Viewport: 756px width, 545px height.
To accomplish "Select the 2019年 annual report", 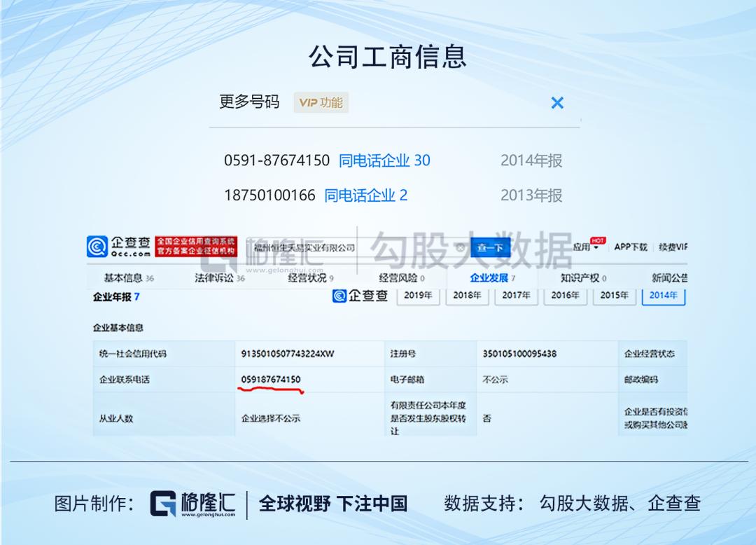I will [417, 296].
